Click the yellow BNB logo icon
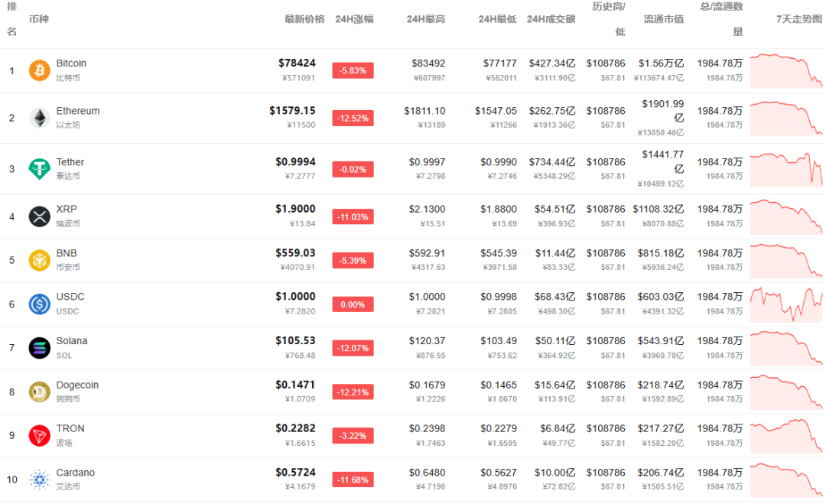Viewport: 826px width, 504px height. click(x=39, y=260)
